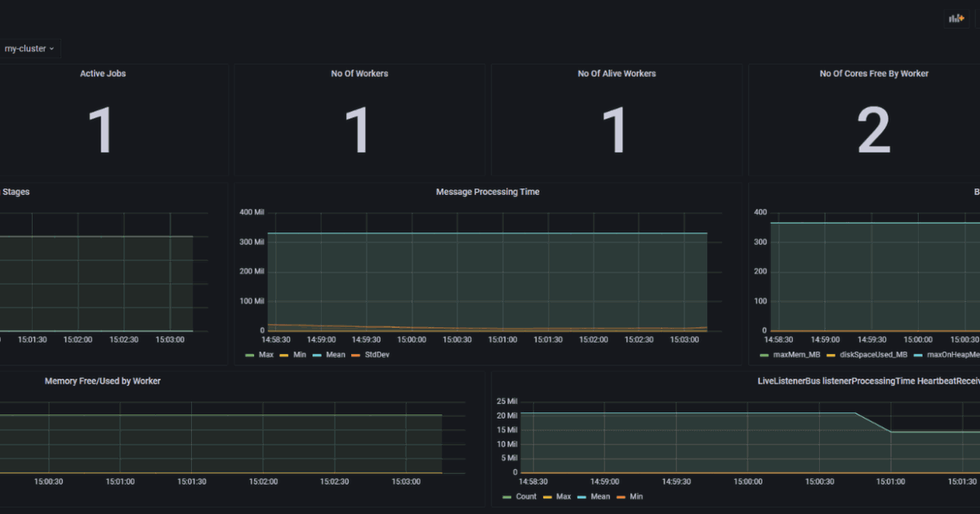
Task: Open the my-cluster variable dropdown
Action: pos(29,49)
